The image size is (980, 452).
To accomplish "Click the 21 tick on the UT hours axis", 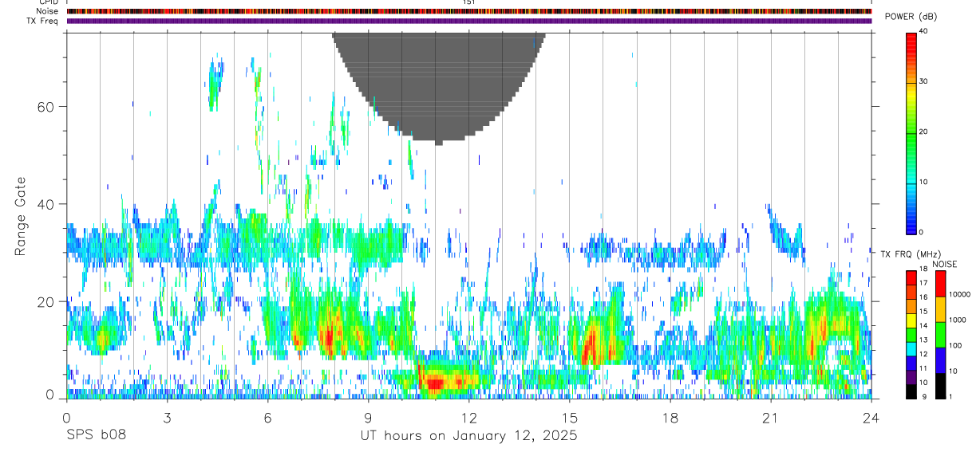I will [x=771, y=418].
